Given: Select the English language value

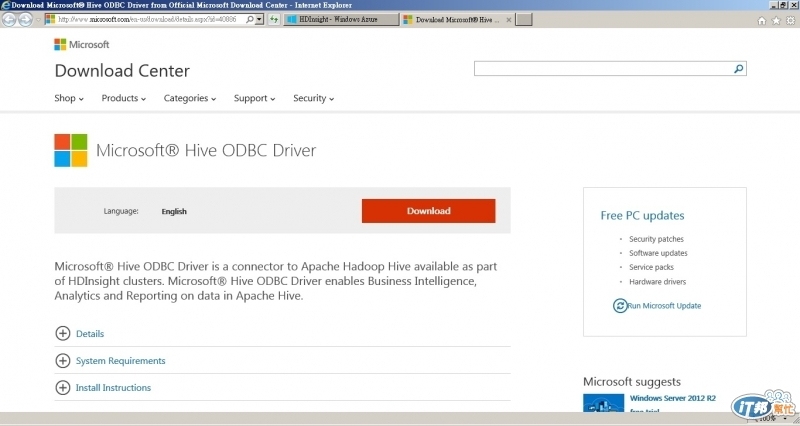Looking at the screenshot, I should (174, 211).
